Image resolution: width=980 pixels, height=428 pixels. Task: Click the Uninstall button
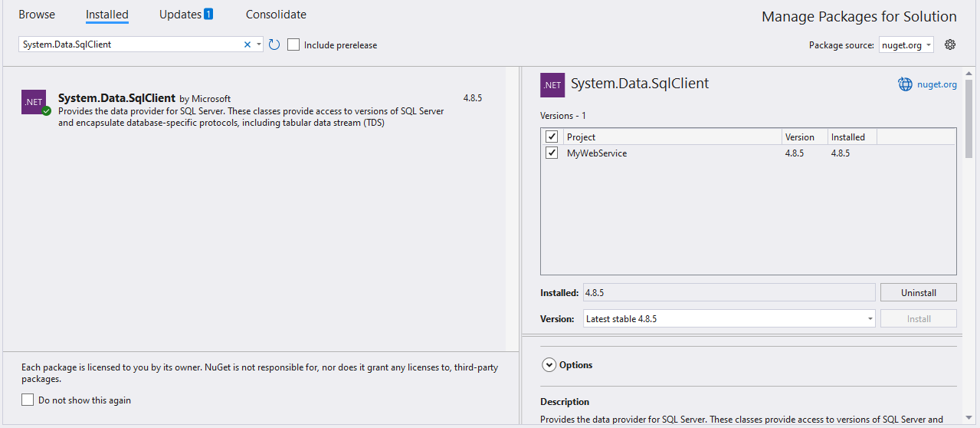[919, 292]
